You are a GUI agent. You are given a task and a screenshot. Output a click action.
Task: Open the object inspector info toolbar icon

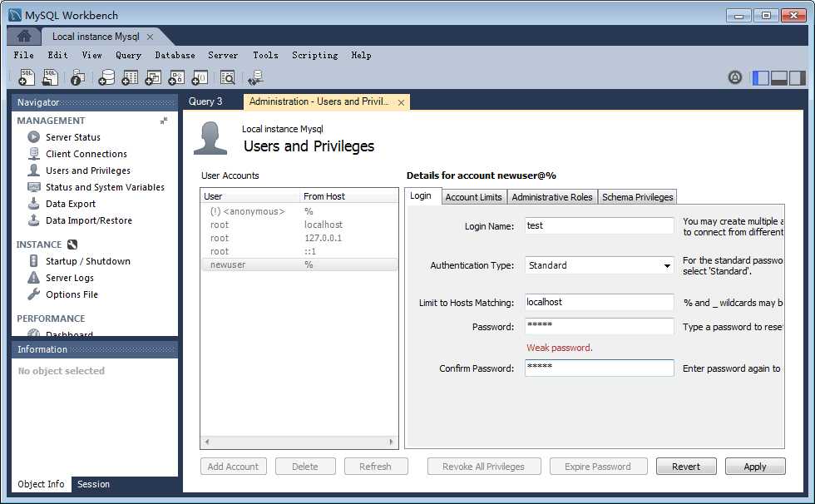77,77
